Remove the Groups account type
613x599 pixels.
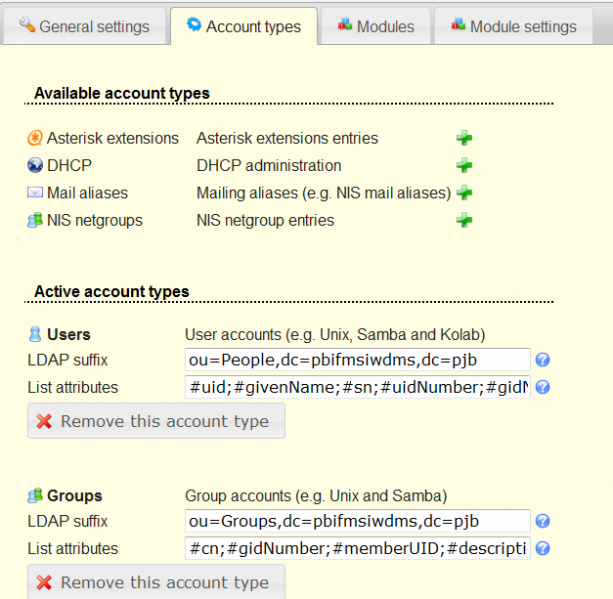pos(156,582)
